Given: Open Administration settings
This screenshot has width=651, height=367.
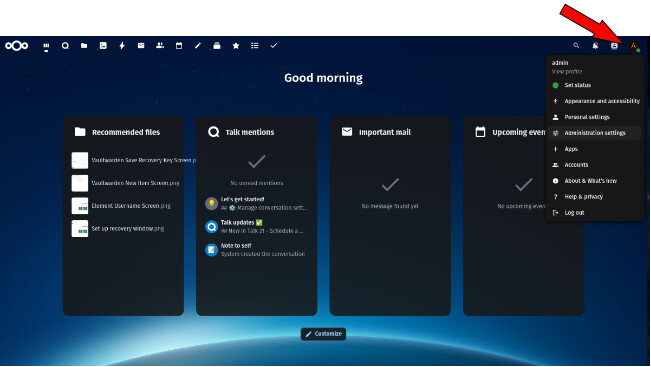Looking at the screenshot, I should point(595,133).
